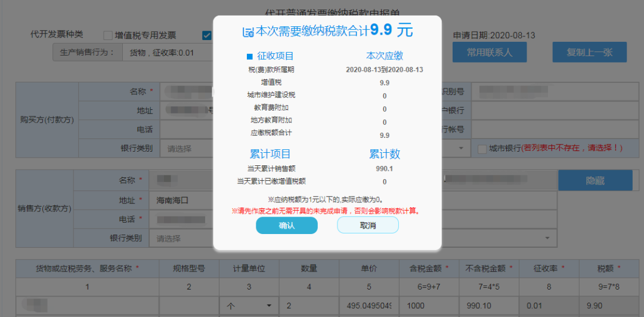644x317 pixels.
Task: Click the 地方教育附加 row label
Action: (271, 121)
